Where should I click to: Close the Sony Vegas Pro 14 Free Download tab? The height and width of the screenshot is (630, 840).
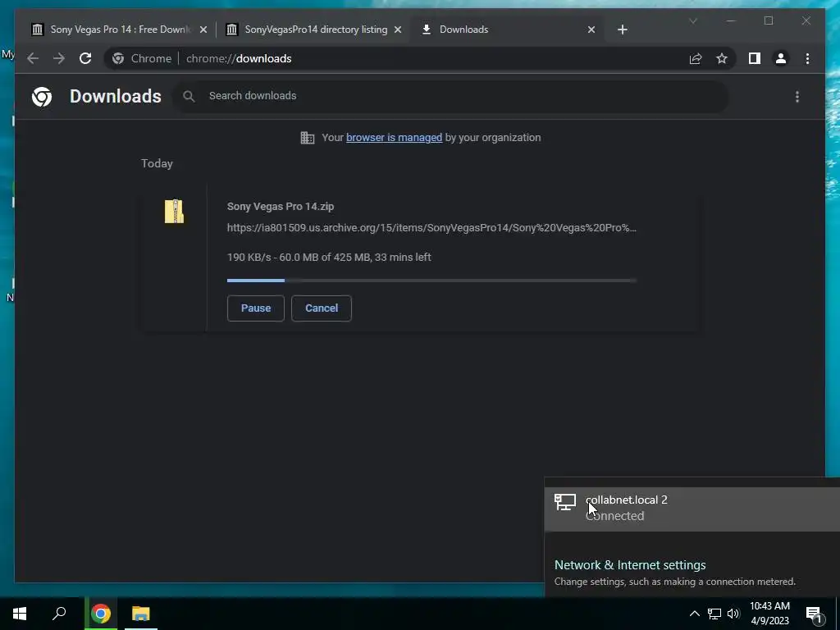(203, 30)
